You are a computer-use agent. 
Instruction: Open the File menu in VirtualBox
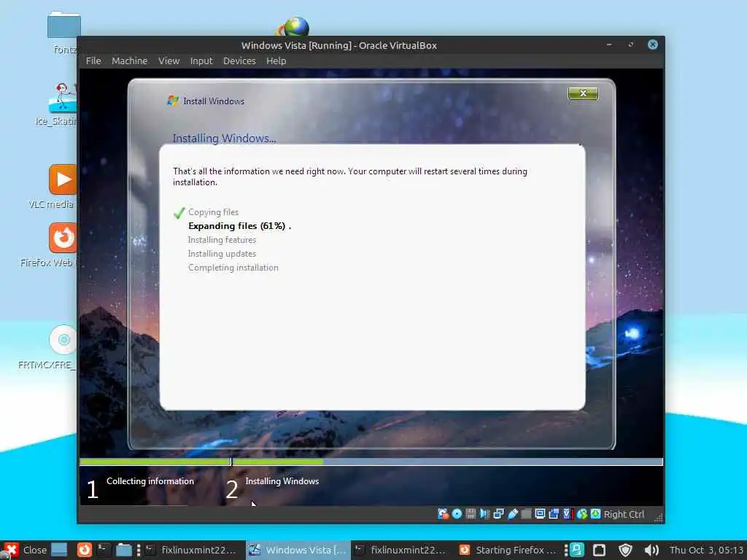click(93, 61)
